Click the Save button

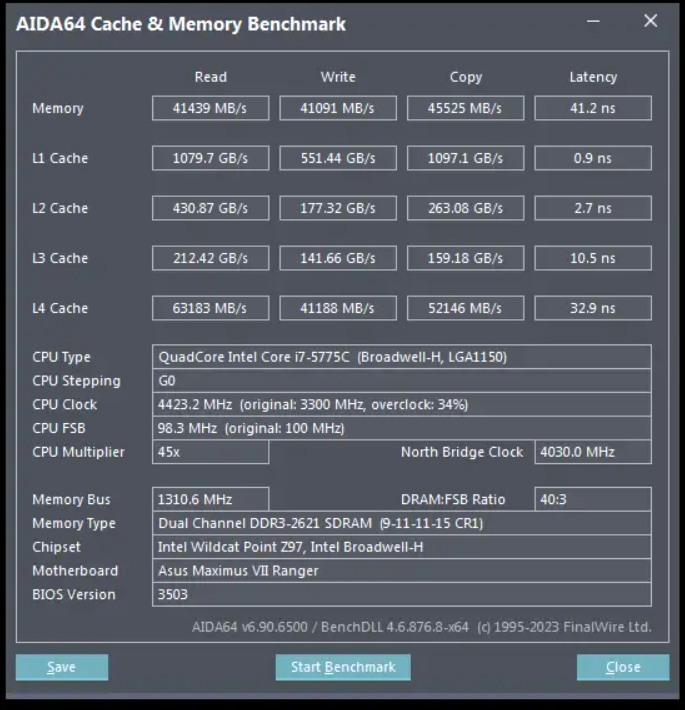[x=62, y=667]
